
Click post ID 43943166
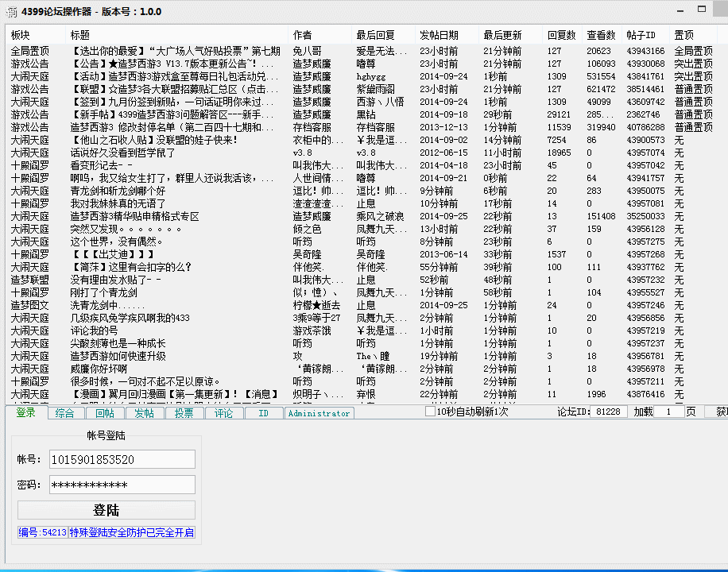click(x=645, y=51)
